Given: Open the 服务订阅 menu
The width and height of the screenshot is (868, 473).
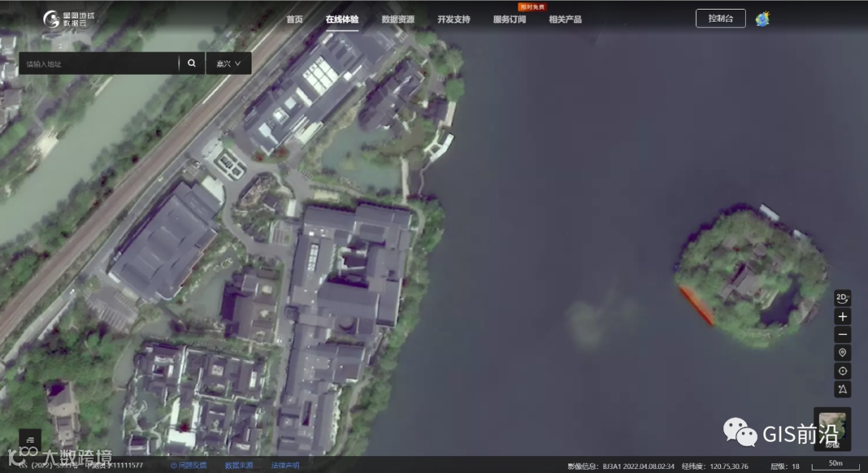Looking at the screenshot, I should (x=510, y=19).
